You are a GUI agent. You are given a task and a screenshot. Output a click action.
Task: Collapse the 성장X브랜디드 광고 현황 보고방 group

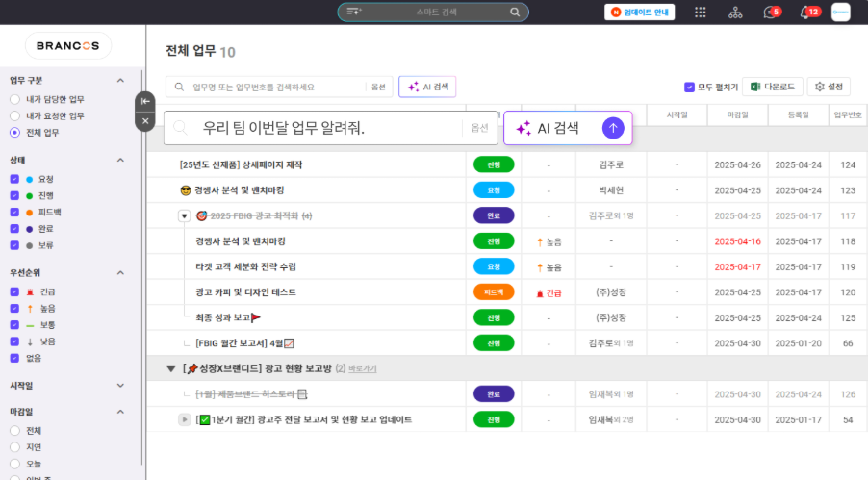[171, 368]
